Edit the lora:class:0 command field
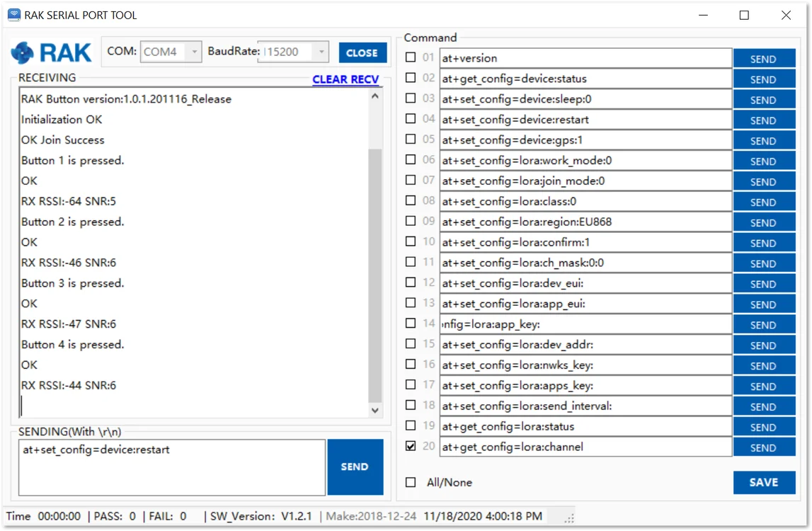Image resolution: width=812 pixels, height=531 pixels. tap(585, 202)
